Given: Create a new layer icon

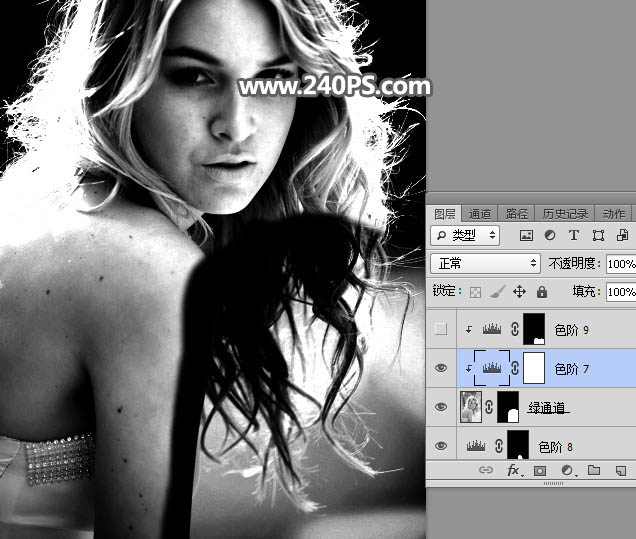Looking at the screenshot, I should coord(621,470).
